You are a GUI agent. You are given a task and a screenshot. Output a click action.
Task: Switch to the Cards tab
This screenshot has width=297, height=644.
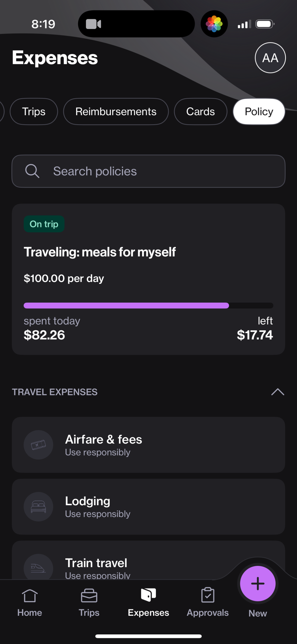click(201, 112)
